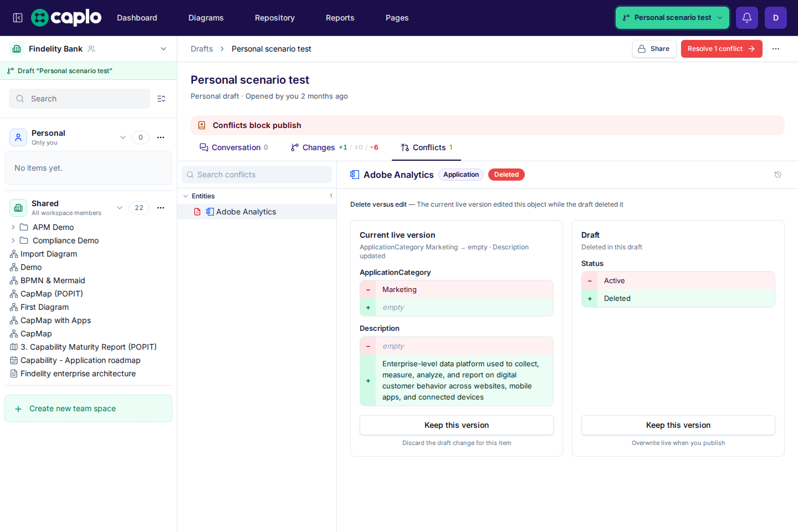The image size is (798, 532).
Task: Focus the Search conflicts field
Action: 257,175
